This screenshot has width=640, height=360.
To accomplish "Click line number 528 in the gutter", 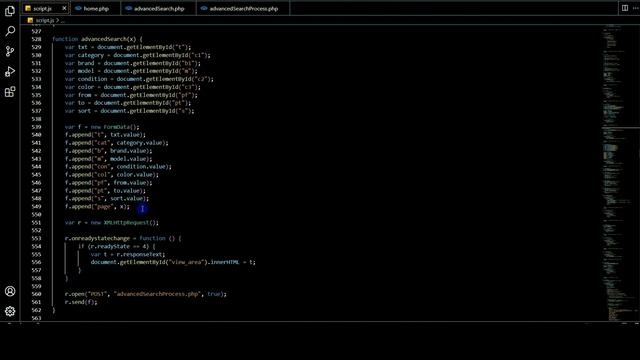I will click(x=36, y=39).
